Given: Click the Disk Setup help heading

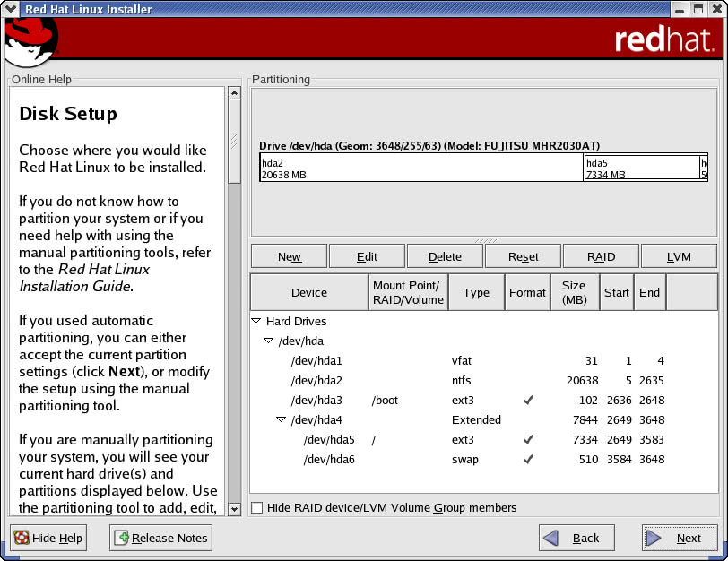Looking at the screenshot, I should (x=68, y=114).
